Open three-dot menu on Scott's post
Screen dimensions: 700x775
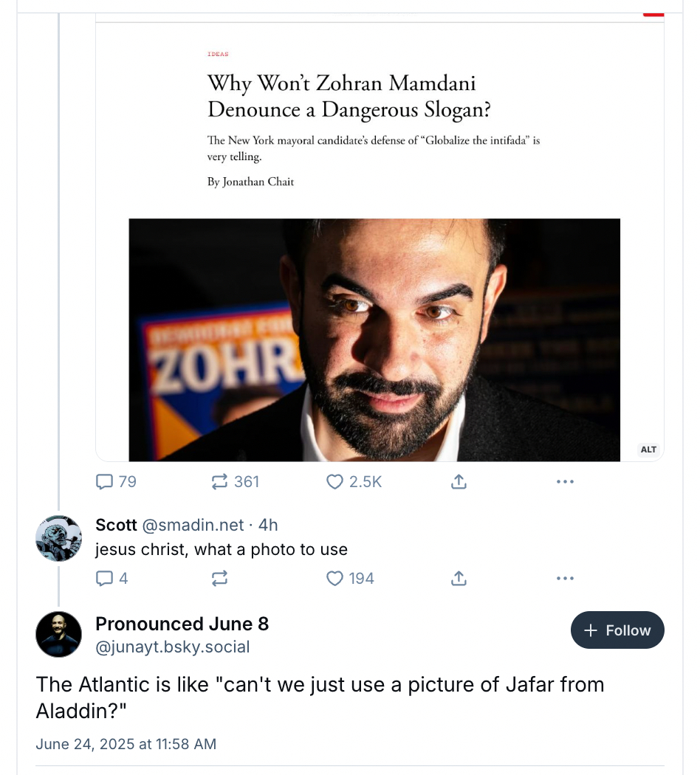coord(565,579)
